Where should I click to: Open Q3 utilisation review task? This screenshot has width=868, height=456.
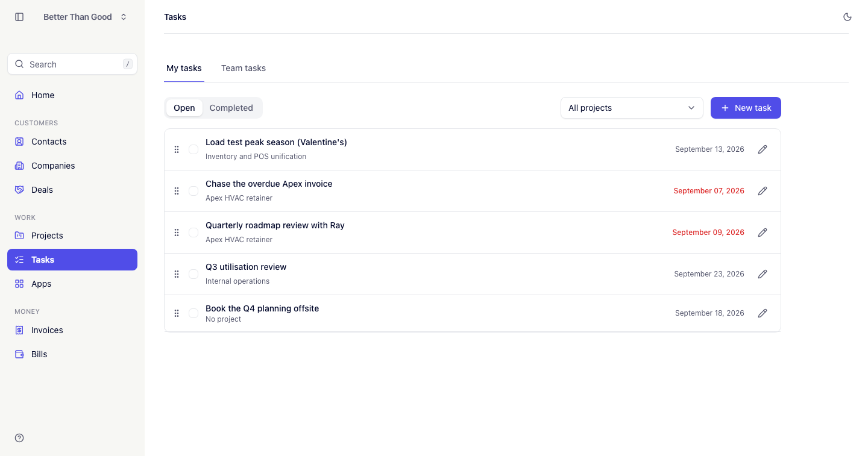pos(246,267)
